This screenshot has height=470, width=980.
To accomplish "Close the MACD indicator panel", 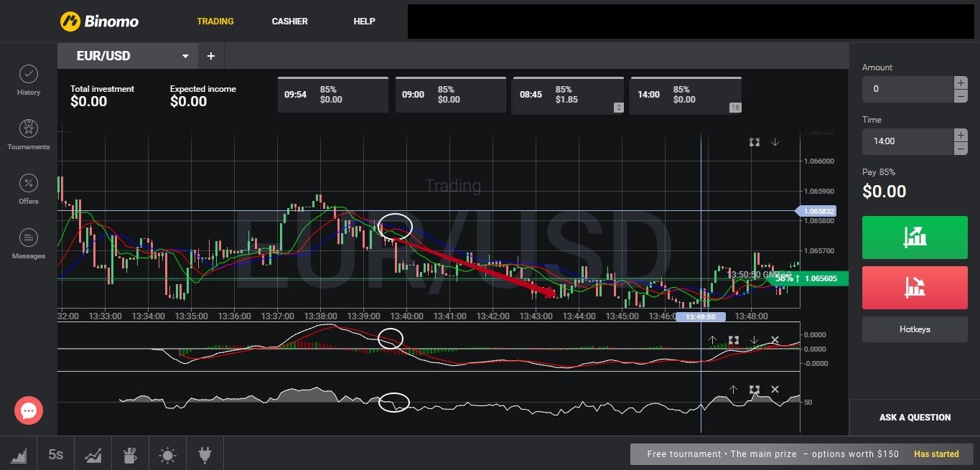I will pyautogui.click(x=775, y=340).
